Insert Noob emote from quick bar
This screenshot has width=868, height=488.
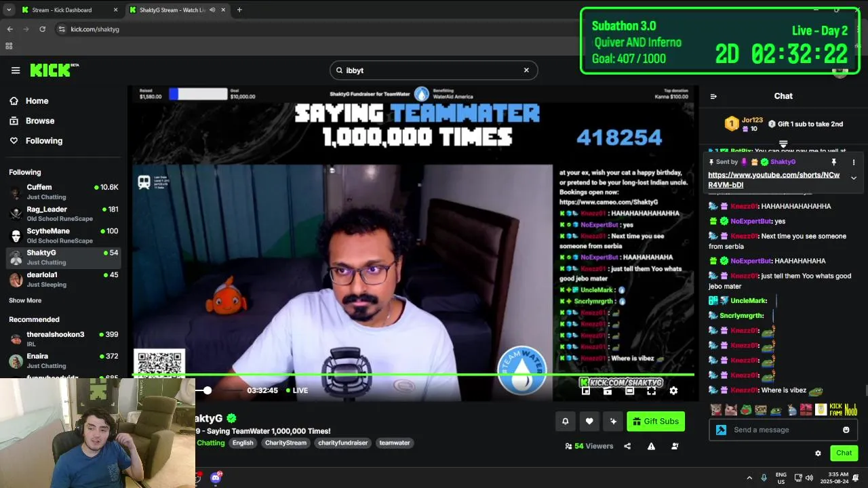click(x=850, y=409)
